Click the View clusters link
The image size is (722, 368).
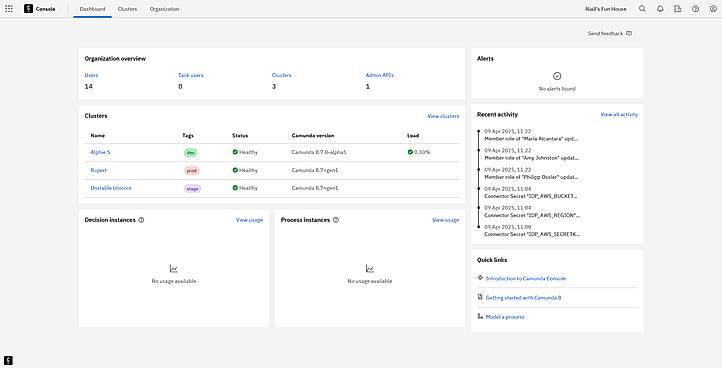(x=443, y=116)
